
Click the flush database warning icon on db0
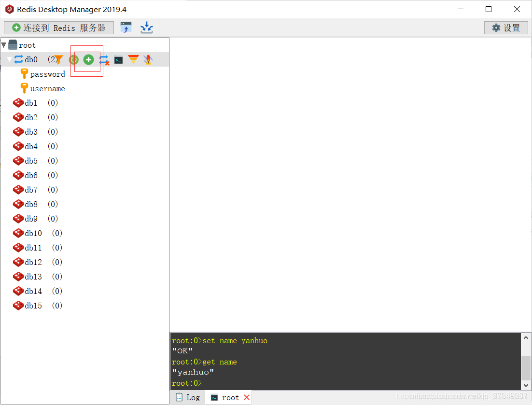(x=148, y=60)
